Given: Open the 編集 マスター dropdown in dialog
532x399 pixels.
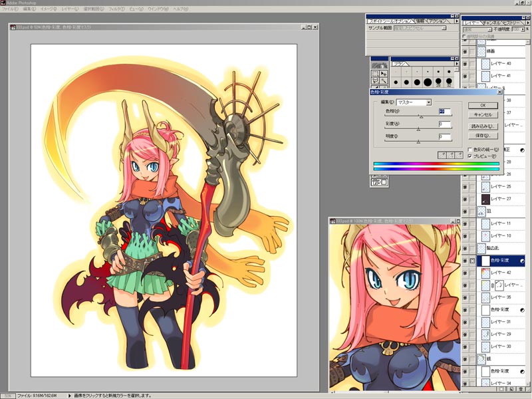Looking at the screenshot, I should pos(414,102).
